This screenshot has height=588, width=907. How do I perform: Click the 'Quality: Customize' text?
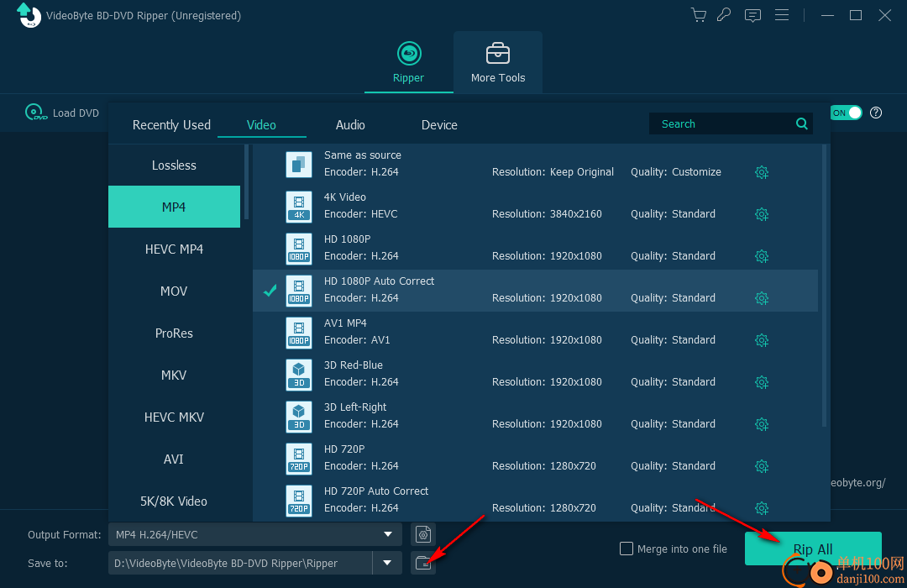point(675,172)
